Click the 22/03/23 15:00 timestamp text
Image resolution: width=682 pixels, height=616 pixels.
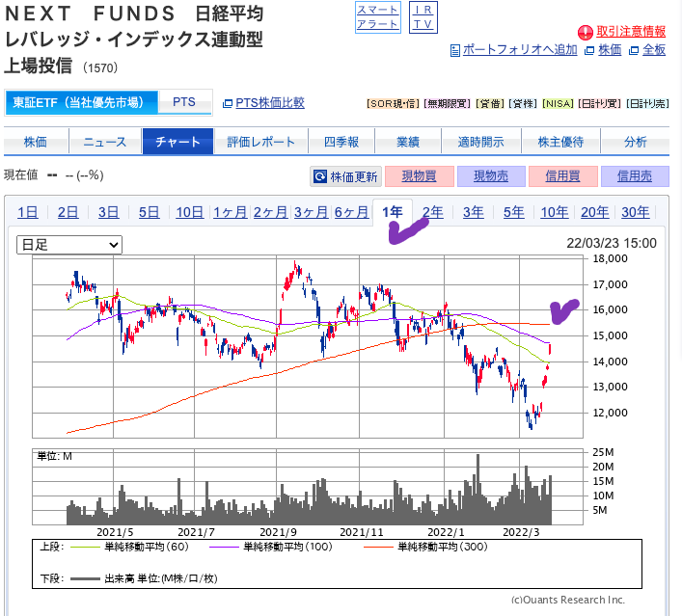(x=612, y=243)
